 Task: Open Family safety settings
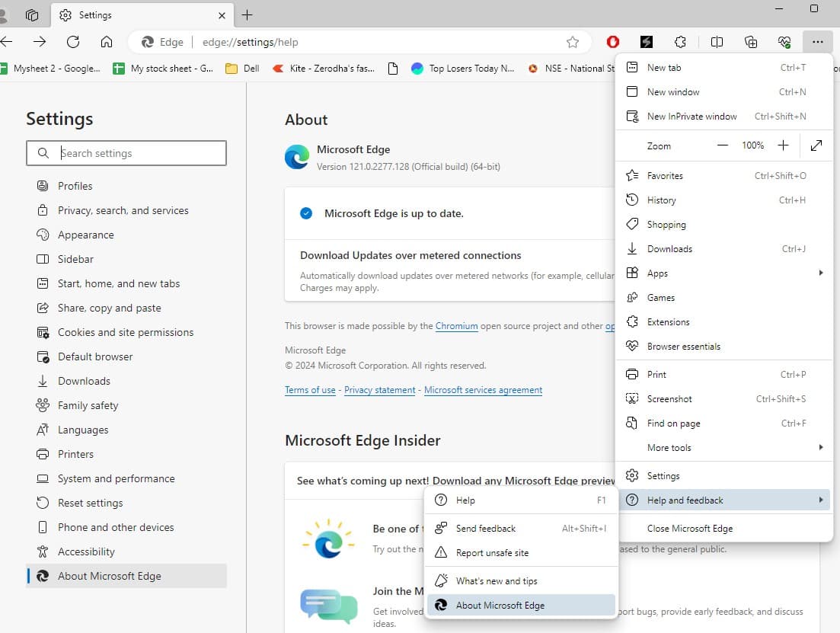(x=126, y=405)
